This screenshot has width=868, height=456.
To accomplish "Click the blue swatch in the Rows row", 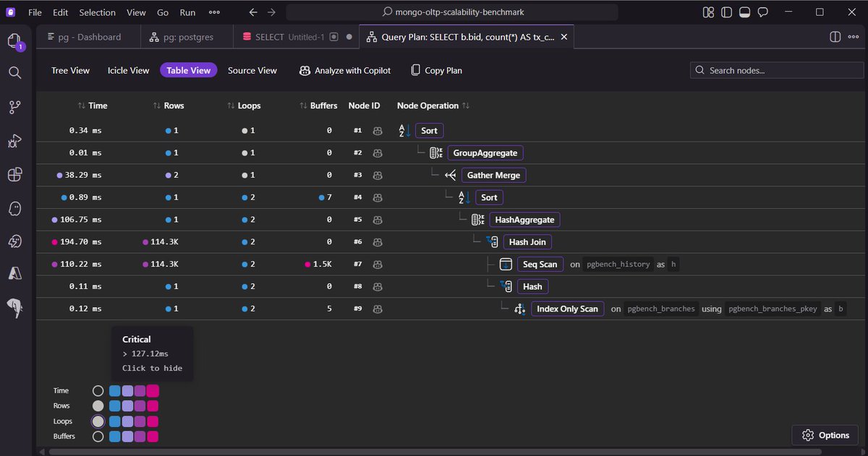I will (x=115, y=406).
